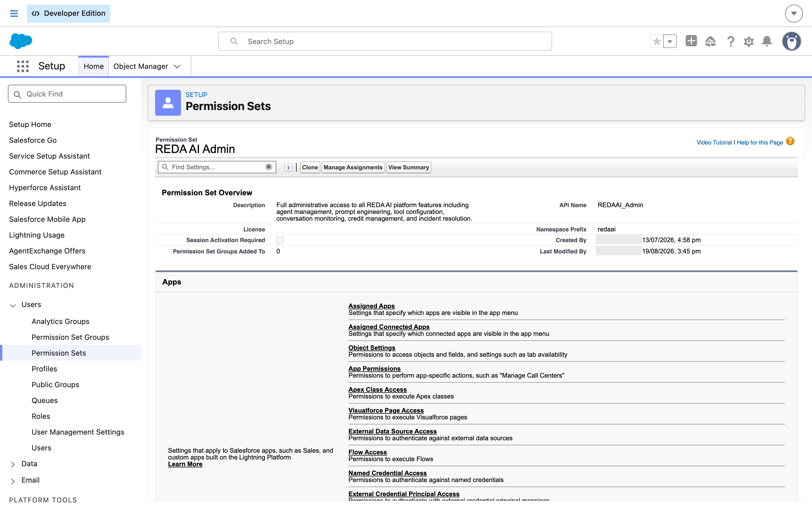This screenshot has height=508, width=812.
Task: Focus the Search Setup field
Action: 385,41
